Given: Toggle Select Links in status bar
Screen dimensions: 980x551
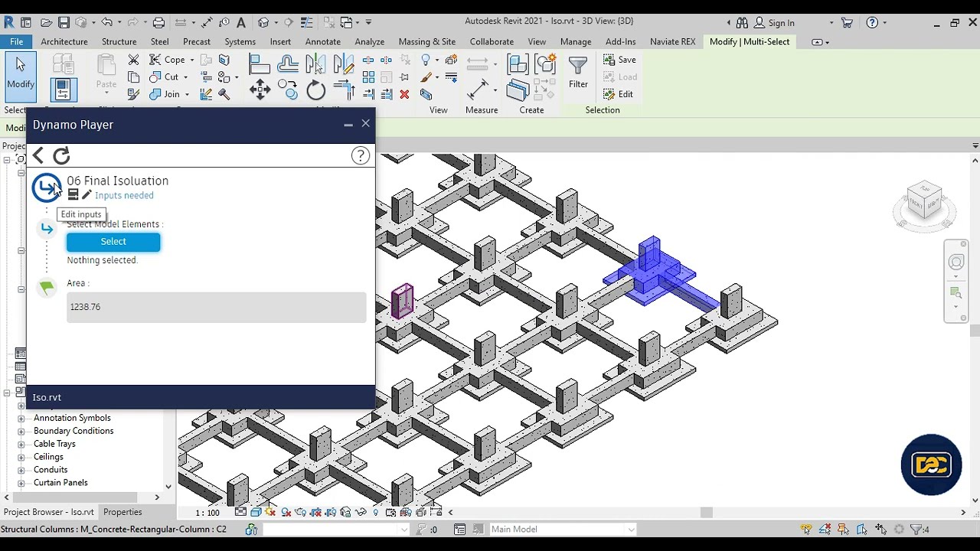Looking at the screenshot, I should pyautogui.click(x=806, y=530).
